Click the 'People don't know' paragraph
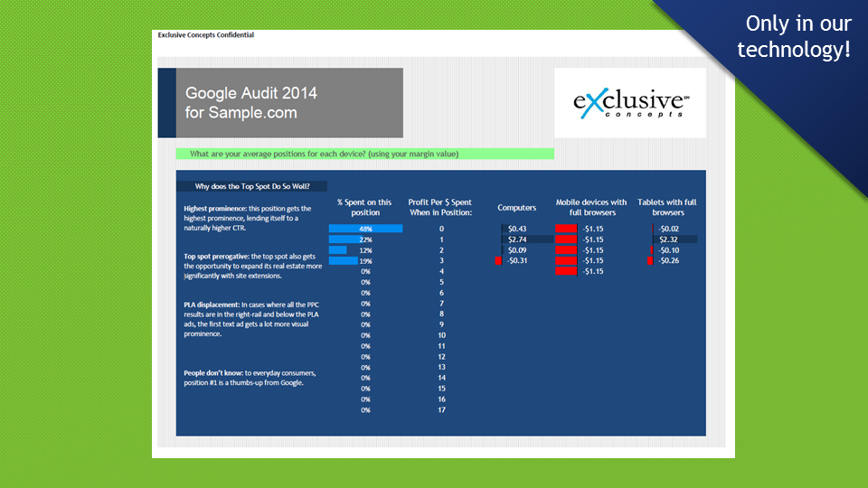This screenshot has width=868, height=488. pos(250,378)
